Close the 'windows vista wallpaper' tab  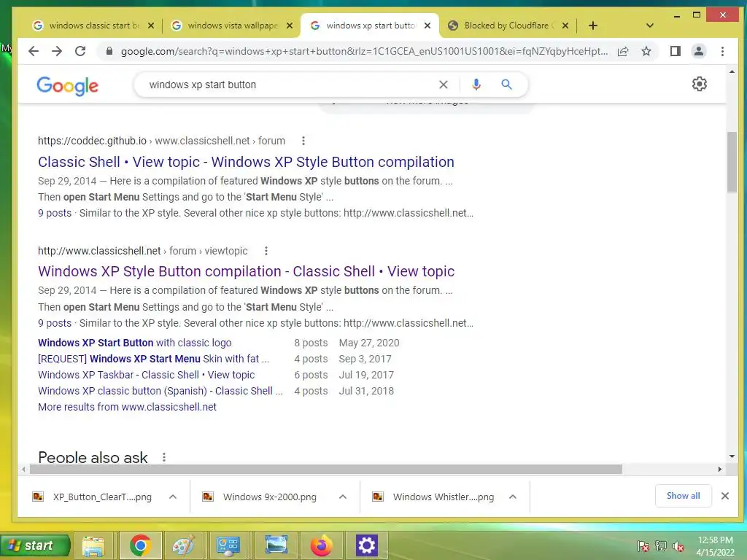tap(289, 26)
